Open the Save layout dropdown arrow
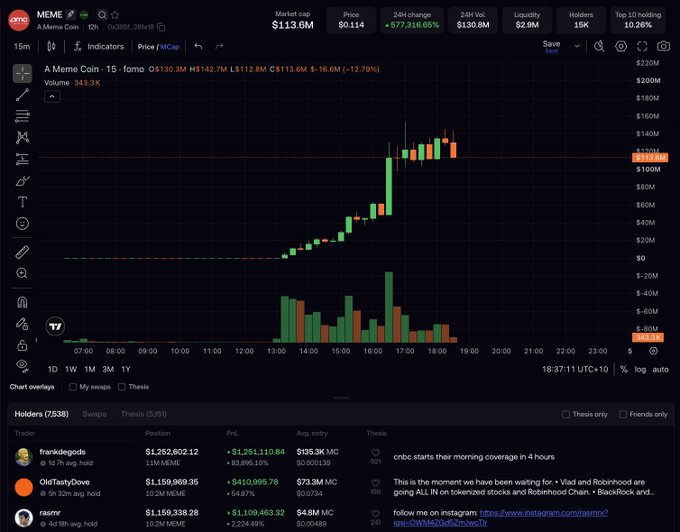Image resolution: width=680 pixels, height=532 pixels. [x=577, y=46]
